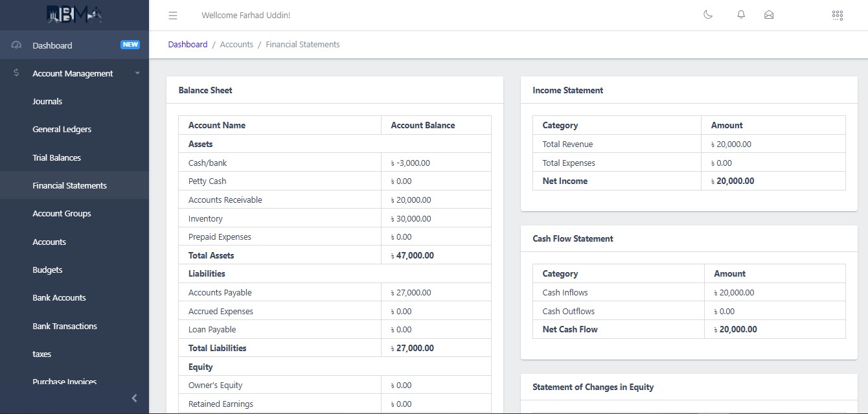
Task: Click the Equity section row
Action: [x=335, y=367]
